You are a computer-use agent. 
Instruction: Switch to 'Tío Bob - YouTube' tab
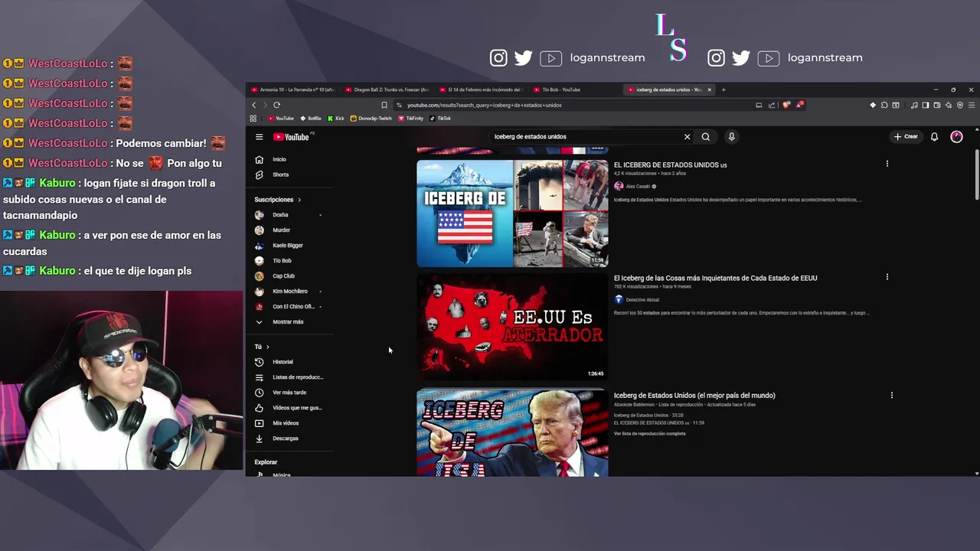[575, 90]
